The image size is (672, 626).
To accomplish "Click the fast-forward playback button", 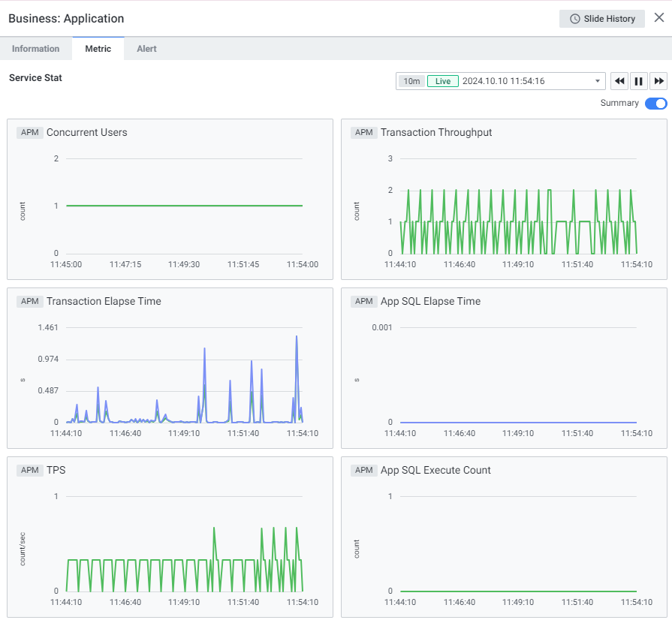I will 658,81.
